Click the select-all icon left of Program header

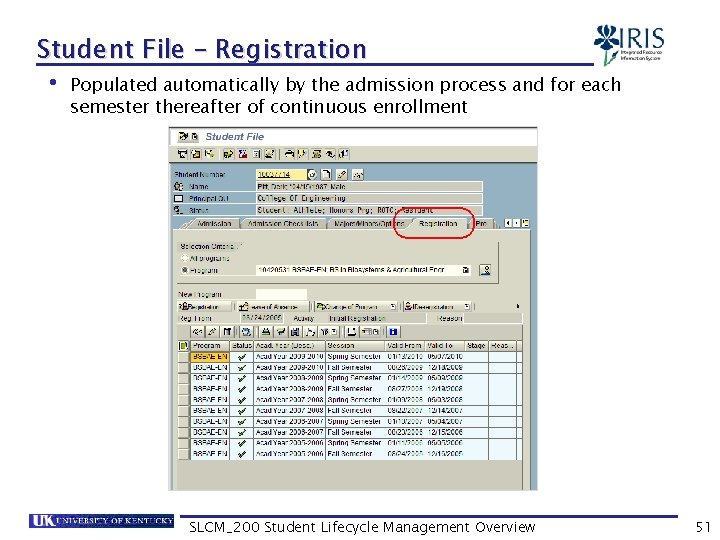[x=183, y=346]
